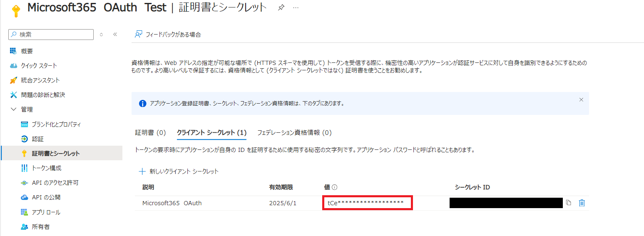This screenshot has height=236, width=644.
Task: Switch to the 証明書 (0) tab
Action: pyautogui.click(x=150, y=133)
